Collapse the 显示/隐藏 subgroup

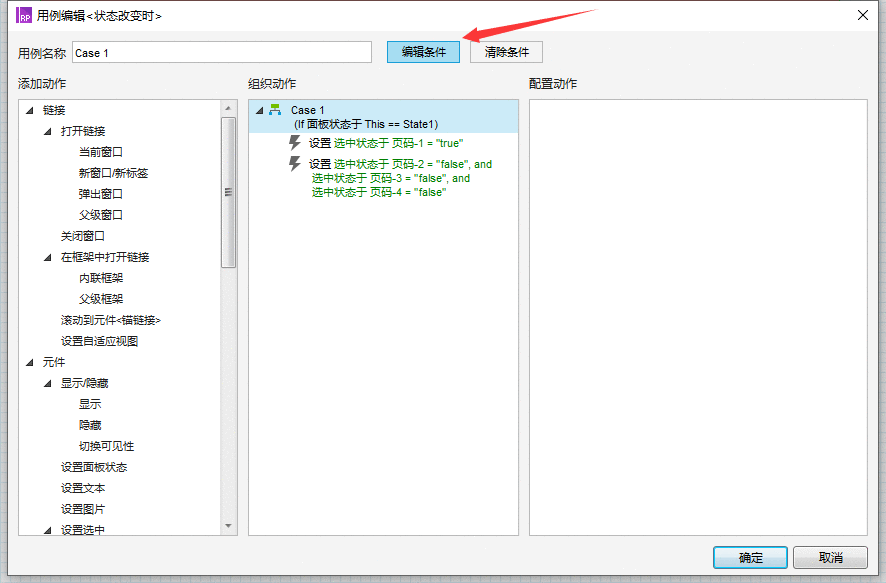pyautogui.click(x=48, y=383)
